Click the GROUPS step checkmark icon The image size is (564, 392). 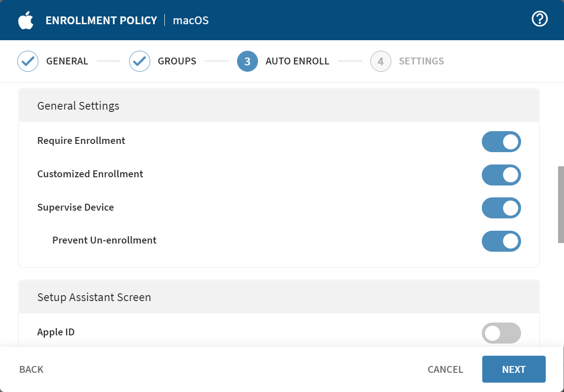[x=140, y=61]
